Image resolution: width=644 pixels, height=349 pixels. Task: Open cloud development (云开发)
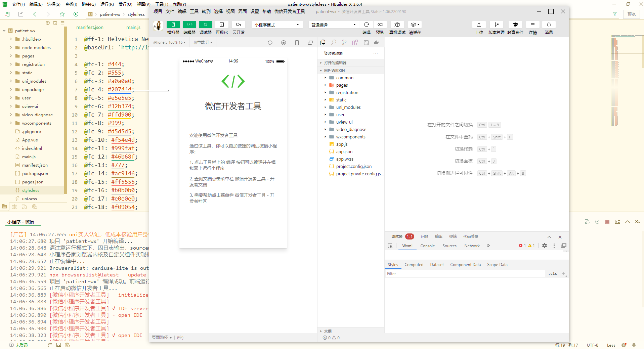(238, 25)
